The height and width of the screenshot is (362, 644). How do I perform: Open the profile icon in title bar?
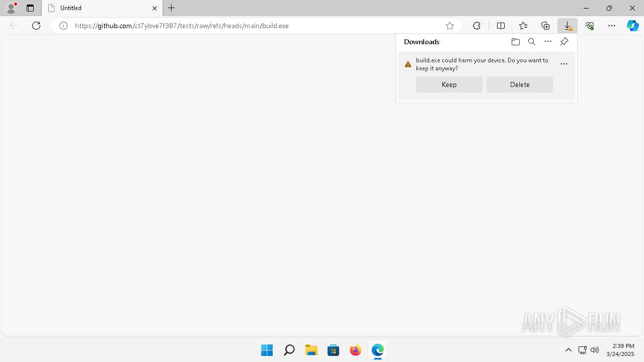pyautogui.click(x=11, y=8)
